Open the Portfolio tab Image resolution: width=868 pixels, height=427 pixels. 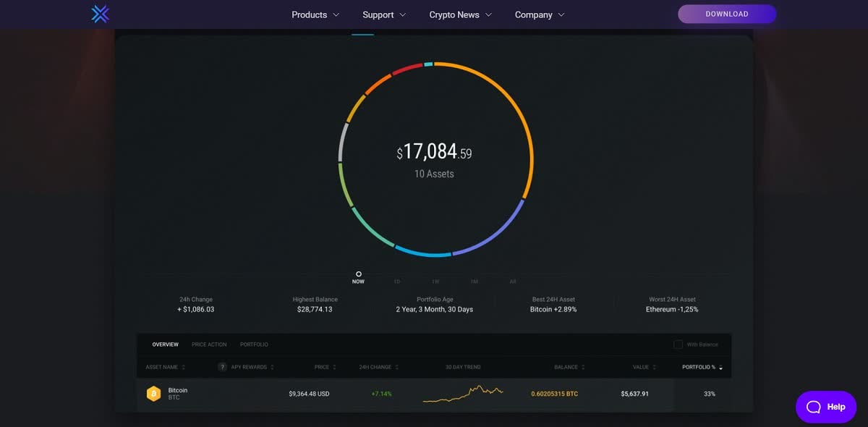coord(254,344)
